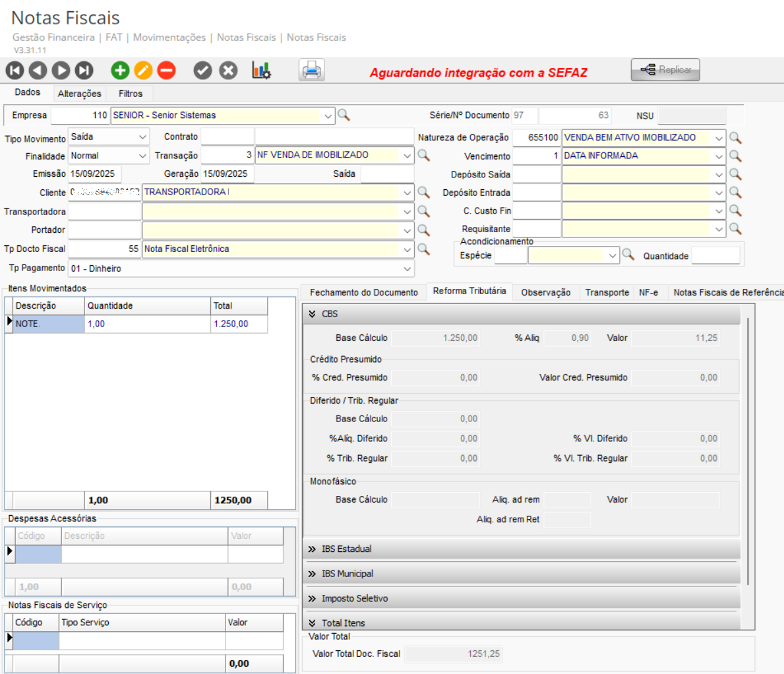Open the Fechamento do Documento tab
The image size is (784, 674).
[363, 292]
